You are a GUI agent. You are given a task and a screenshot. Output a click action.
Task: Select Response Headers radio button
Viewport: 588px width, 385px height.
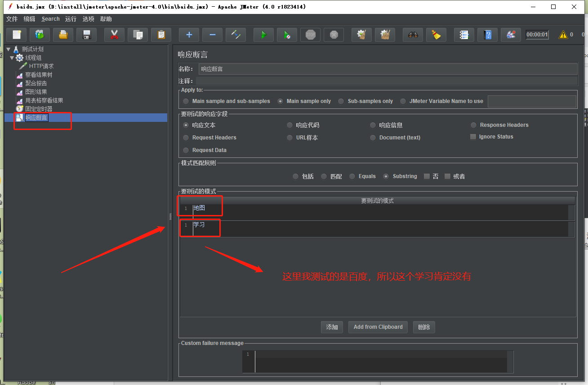[474, 125]
